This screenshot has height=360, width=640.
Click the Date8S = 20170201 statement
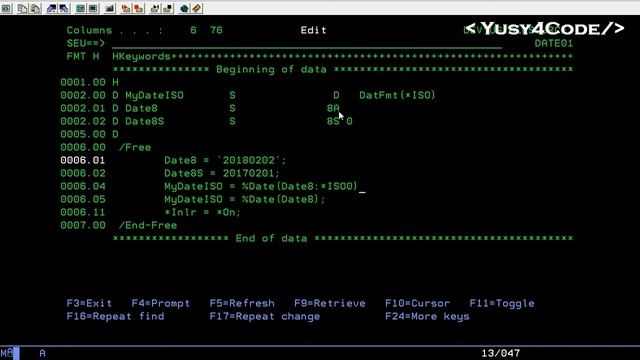(x=222, y=173)
